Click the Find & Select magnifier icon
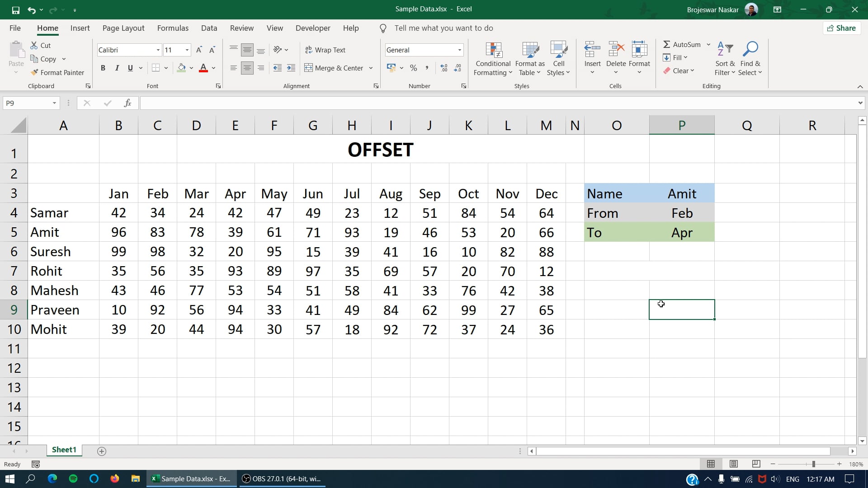The image size is (868, 488). pos(750,49)
